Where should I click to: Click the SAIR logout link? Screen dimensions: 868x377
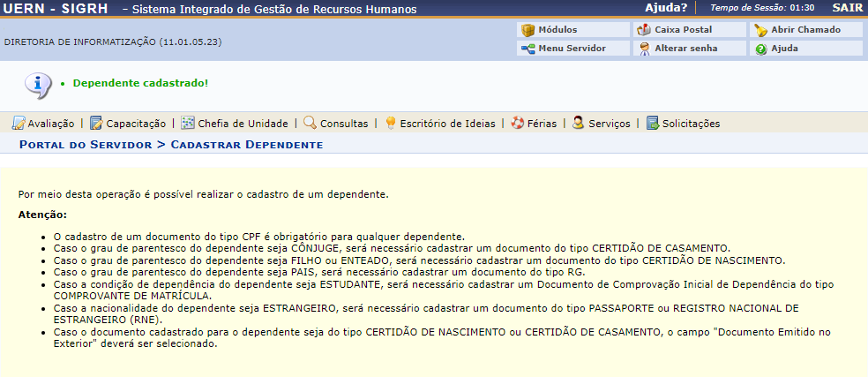pos(847,8)
